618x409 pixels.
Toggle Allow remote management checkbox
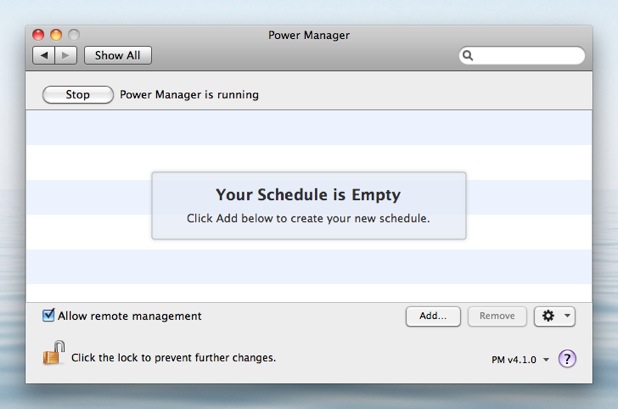point(48,315)
